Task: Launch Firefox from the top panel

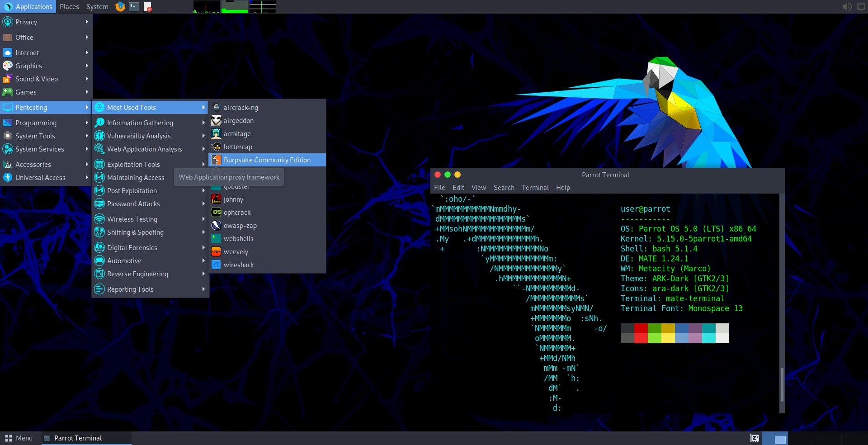Action: coord(120,7)
